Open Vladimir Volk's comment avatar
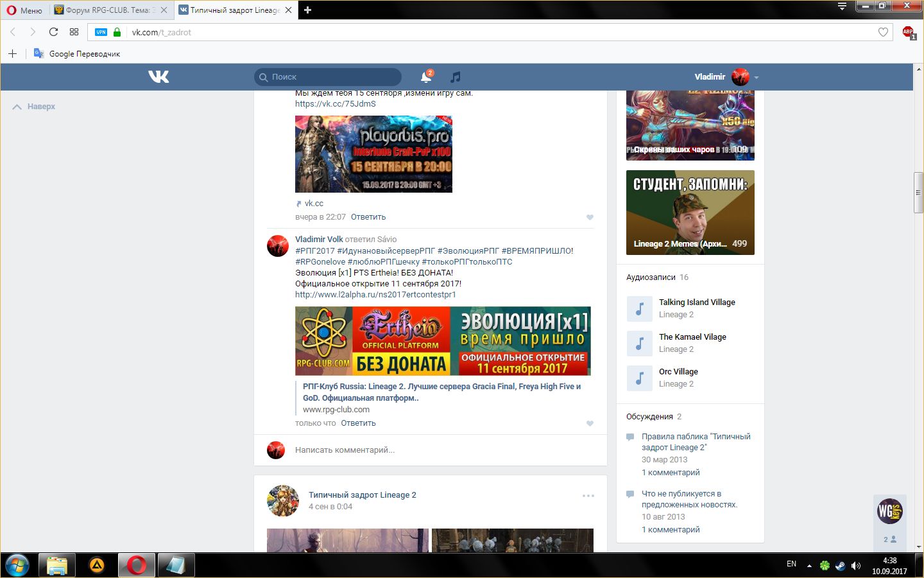Screen dimensions: 924x578 point(278,246)
